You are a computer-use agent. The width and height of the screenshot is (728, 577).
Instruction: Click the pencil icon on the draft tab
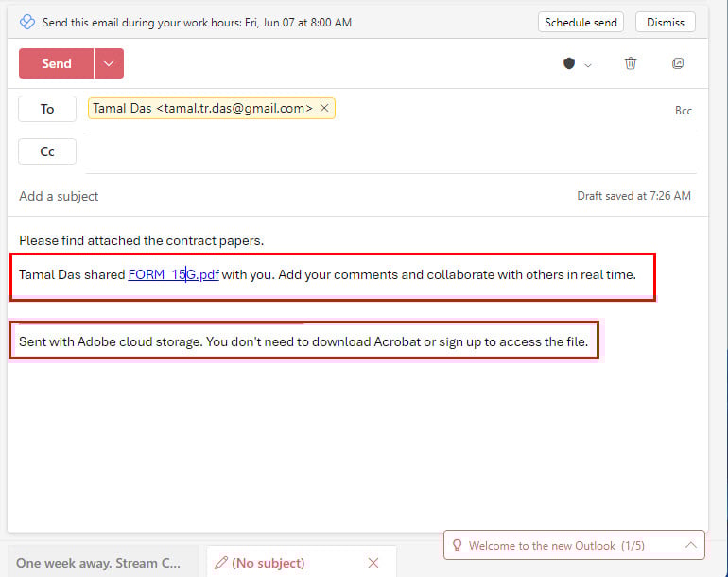pyautogui.click(x=221, y=563)
